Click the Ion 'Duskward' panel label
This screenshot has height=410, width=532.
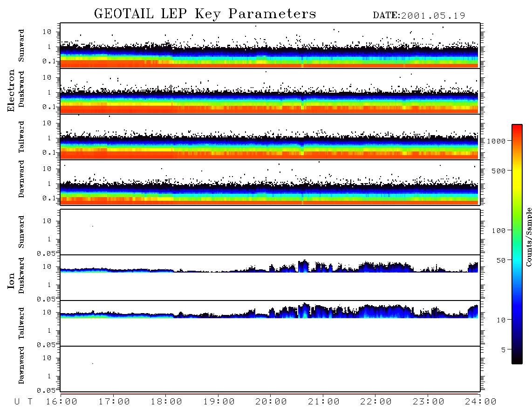tap(21, 275)
